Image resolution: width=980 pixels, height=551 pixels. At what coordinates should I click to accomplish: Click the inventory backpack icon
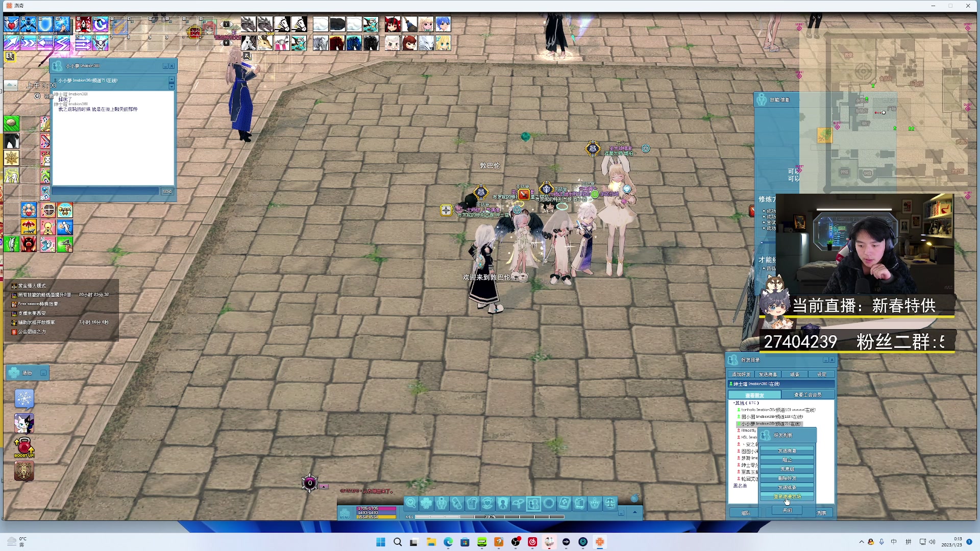tap(472, 504)
